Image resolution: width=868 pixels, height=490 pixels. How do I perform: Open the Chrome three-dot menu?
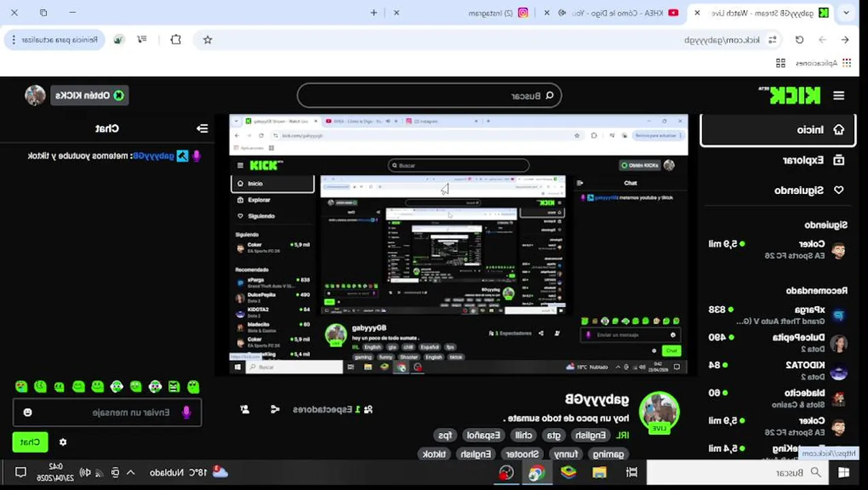pyautogui.click(x=14, y=39)
